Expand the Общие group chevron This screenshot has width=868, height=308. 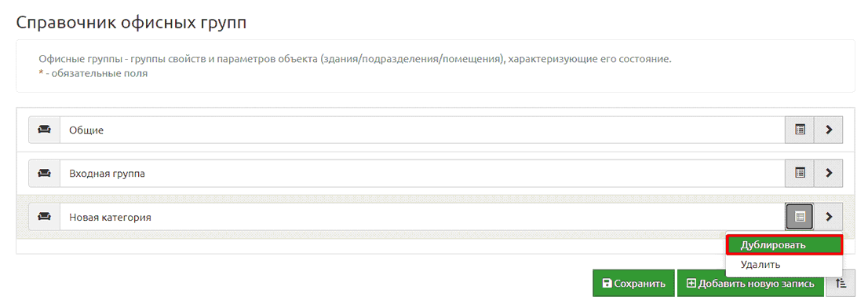tap(829, 130)
